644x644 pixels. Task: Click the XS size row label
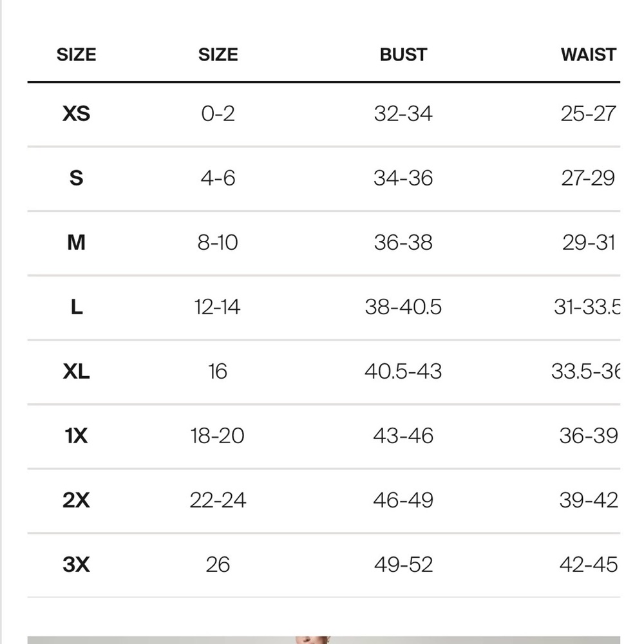76,113
